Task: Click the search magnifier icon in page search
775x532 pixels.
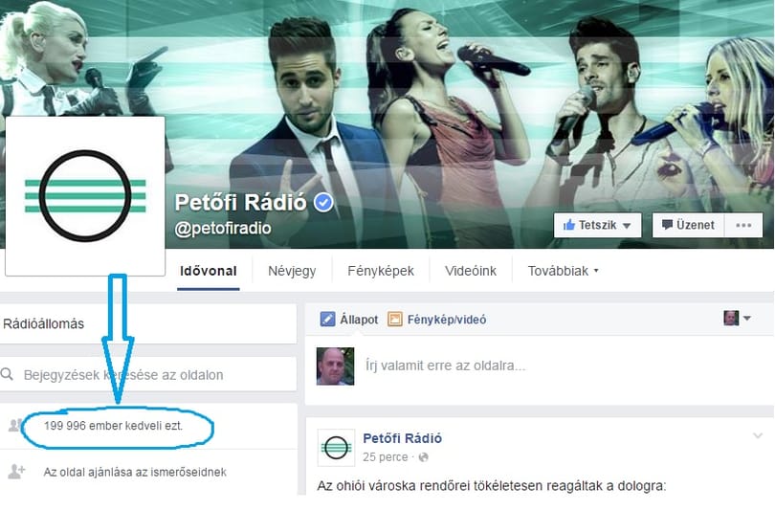Action: pyautogui.click(x=7, y=374)
